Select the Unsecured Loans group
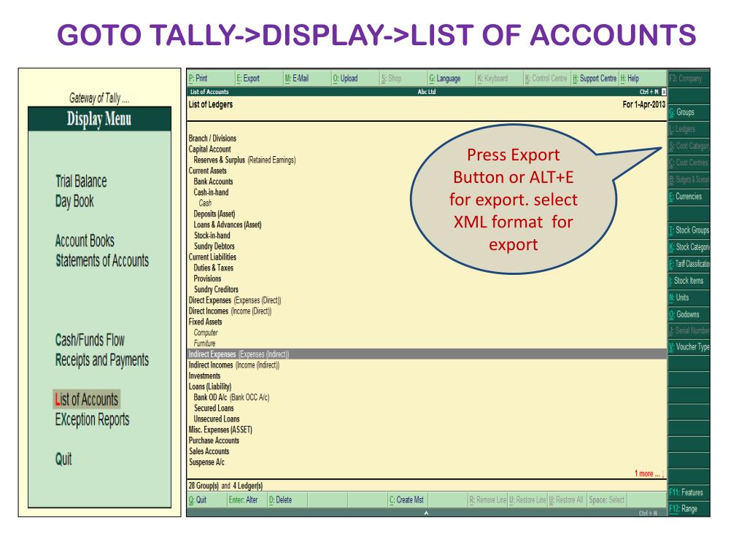The image size is (747, 560). coord(217,419)
